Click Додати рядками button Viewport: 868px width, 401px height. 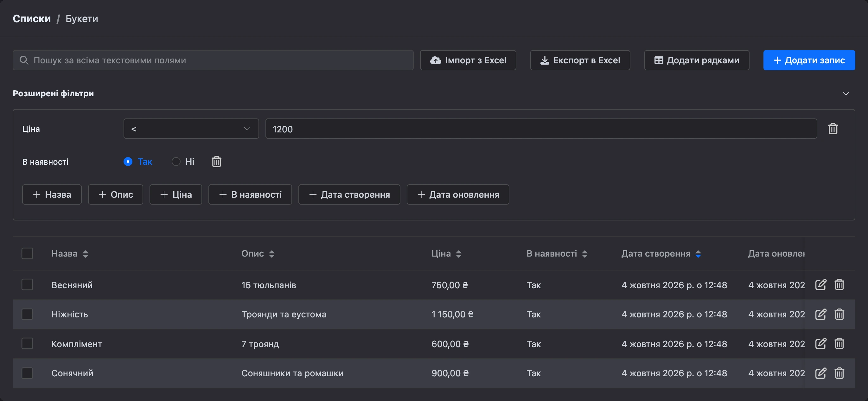point(697,60)
